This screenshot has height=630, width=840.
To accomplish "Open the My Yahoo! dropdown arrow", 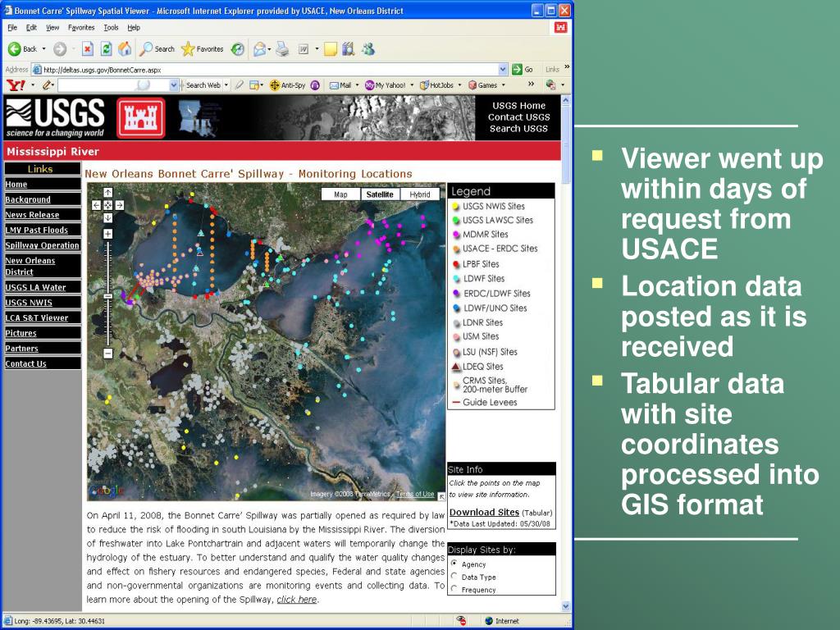I will [x=412, y=85].
